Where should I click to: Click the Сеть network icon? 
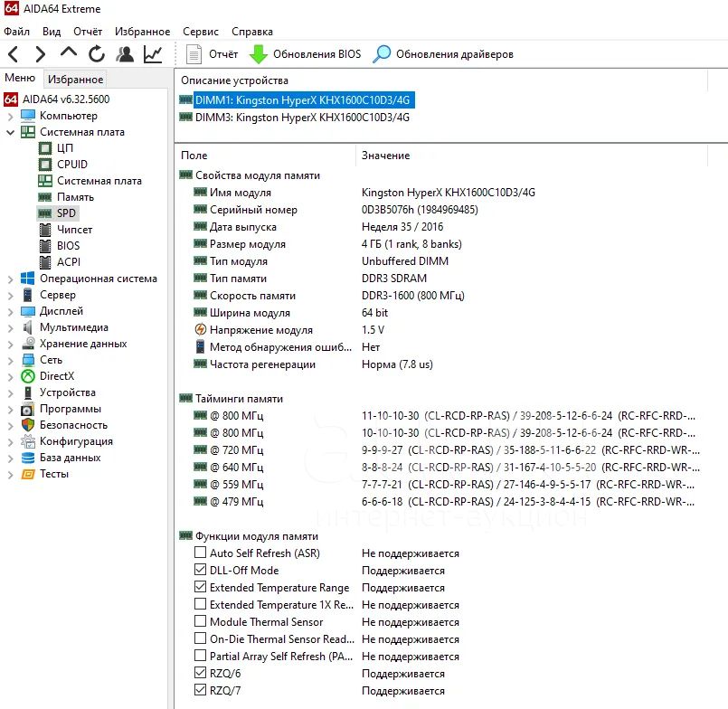pos(28,360)
